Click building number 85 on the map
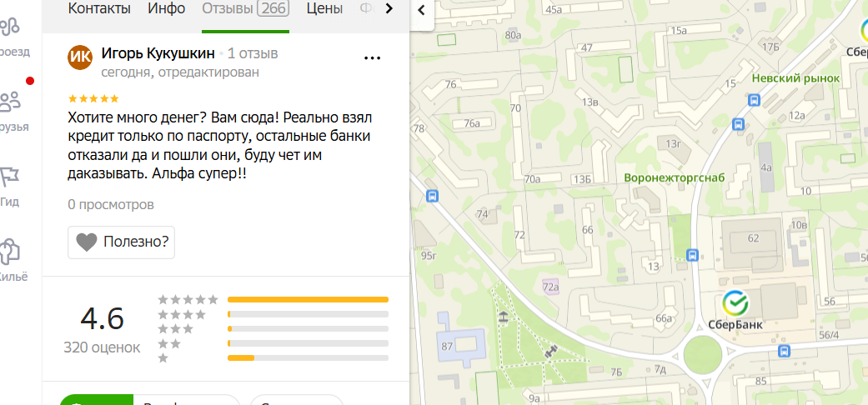The width and height of the screenshot is (868, 405). 760,381
